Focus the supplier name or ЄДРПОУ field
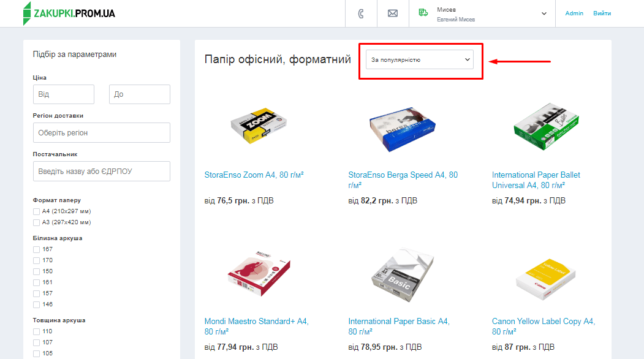Image resolution: width=644 pixels, height=359 pixels. tap(102, 172)
